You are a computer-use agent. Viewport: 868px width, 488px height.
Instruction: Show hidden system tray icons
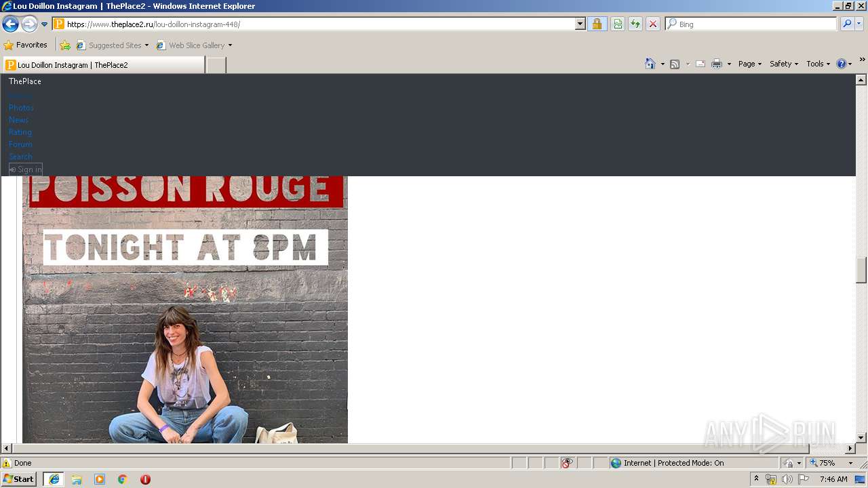[x=756, y=479]
